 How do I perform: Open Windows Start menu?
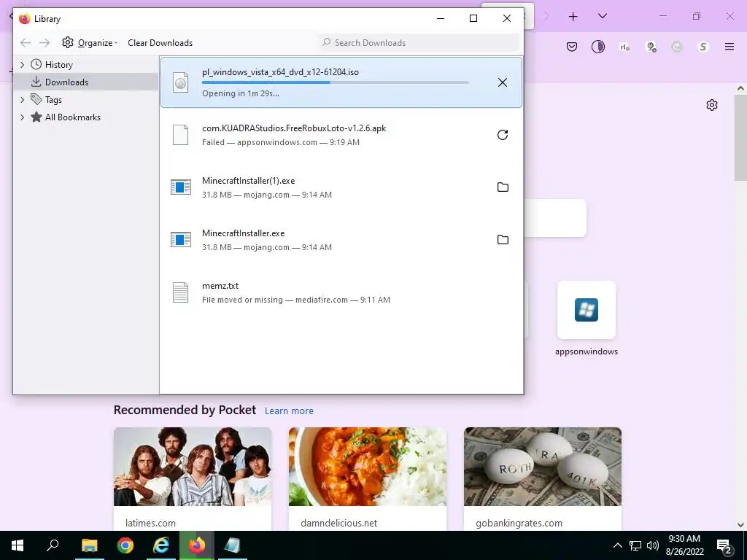[x=18, y=545]
